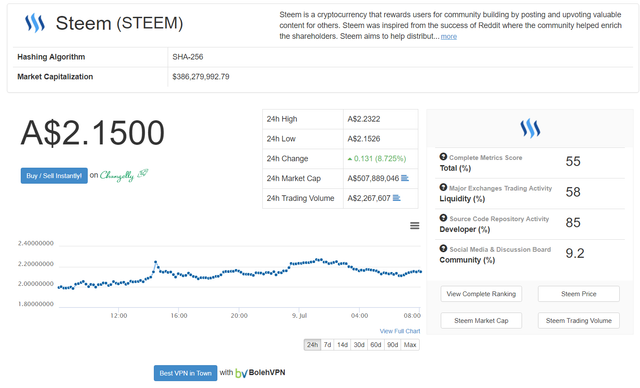Image resolution: width=640 pixels, height=388 pixels.
Task: Click the Community (%) score 9.2
Action: point(575,253)
